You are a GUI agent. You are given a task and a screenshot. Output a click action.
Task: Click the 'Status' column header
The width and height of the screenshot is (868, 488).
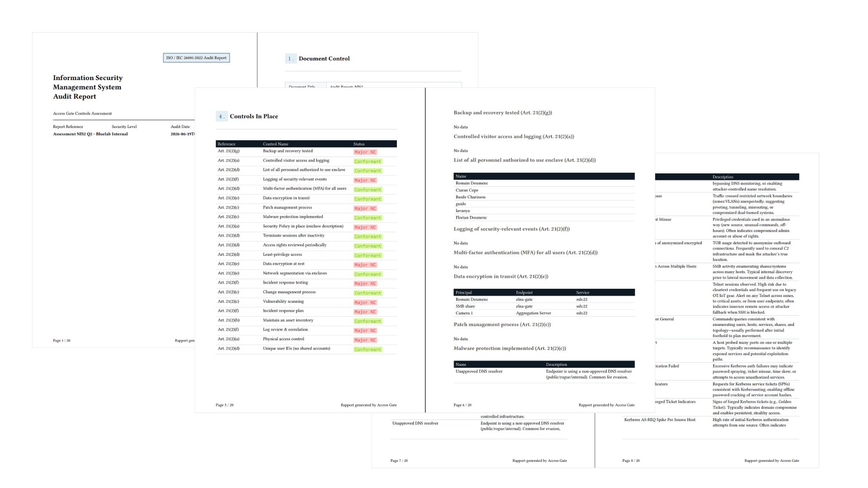tap(359, 144)
